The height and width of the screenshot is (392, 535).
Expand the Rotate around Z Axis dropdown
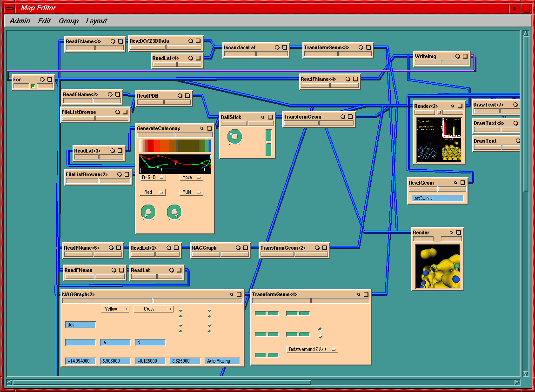click(x=312, y=349)
